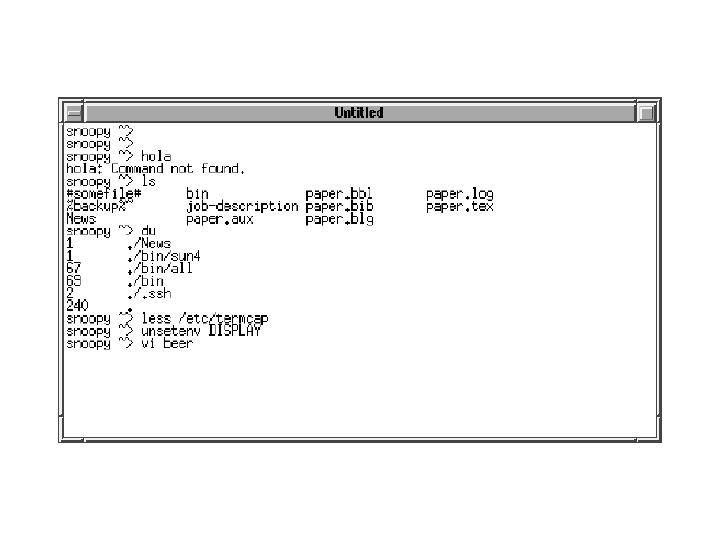Click the paper.log filename
This screenshot has width=719, height=539.
459,194
